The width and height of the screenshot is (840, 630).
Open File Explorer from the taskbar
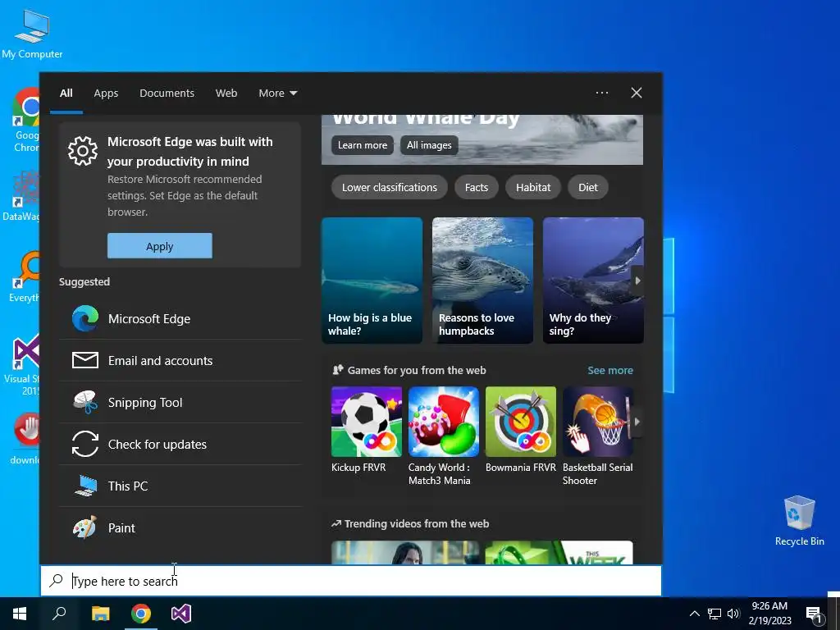pos(100,614)
